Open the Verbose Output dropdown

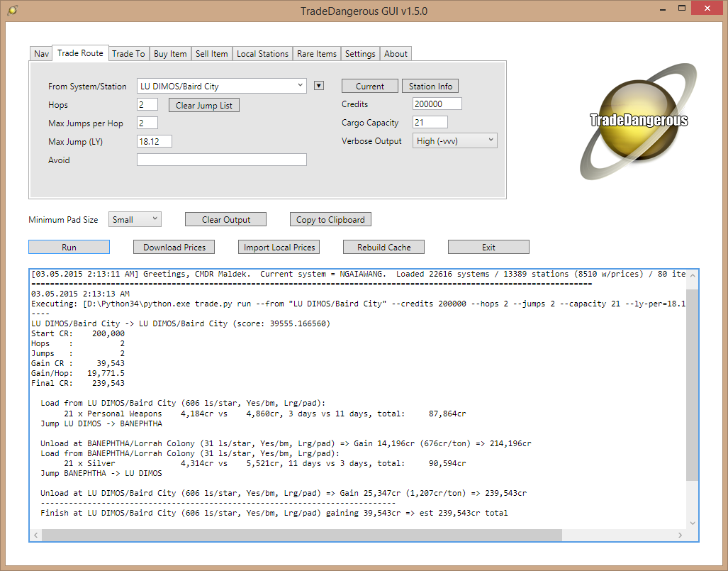click(x=454, y=141)
